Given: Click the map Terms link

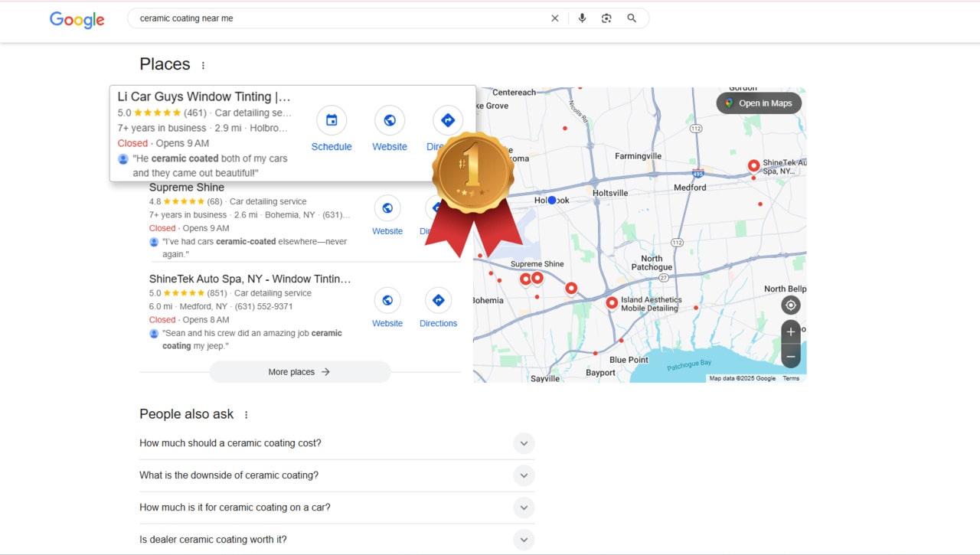Looking at the screenshot, I should pyautogui.click(x=791, y=378).
